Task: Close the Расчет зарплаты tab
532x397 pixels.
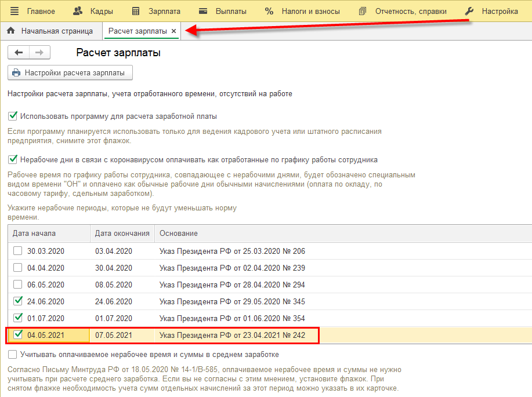Action: 174,31
